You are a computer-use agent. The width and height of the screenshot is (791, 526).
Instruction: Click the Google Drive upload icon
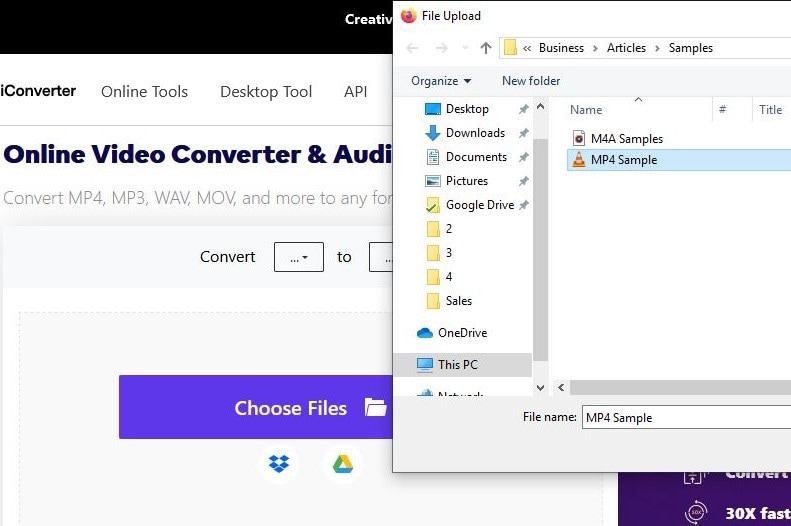coord(343,464)
